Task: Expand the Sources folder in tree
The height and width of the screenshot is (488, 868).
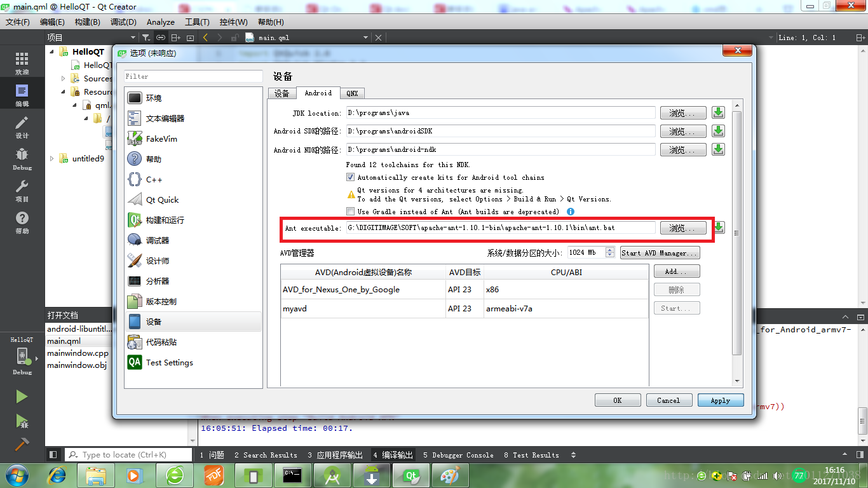Action: click(x=64, y=79)
